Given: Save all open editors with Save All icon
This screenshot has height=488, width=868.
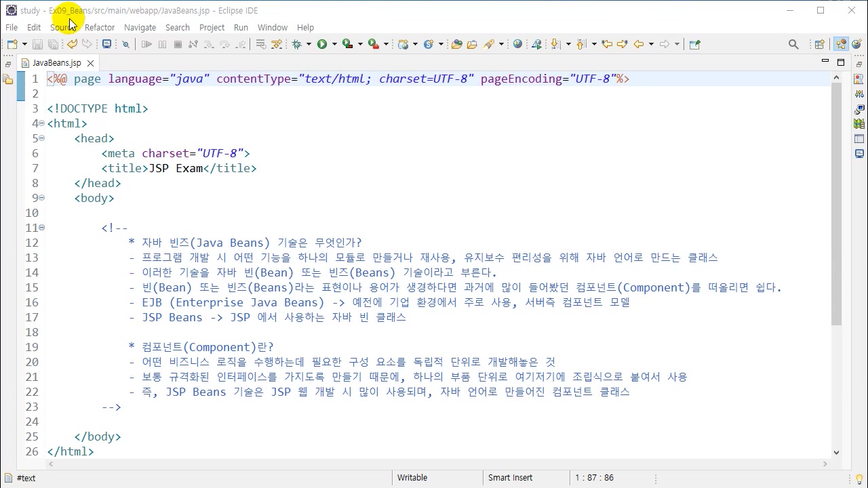Looking at the screenshot, I should click(54, 43).
